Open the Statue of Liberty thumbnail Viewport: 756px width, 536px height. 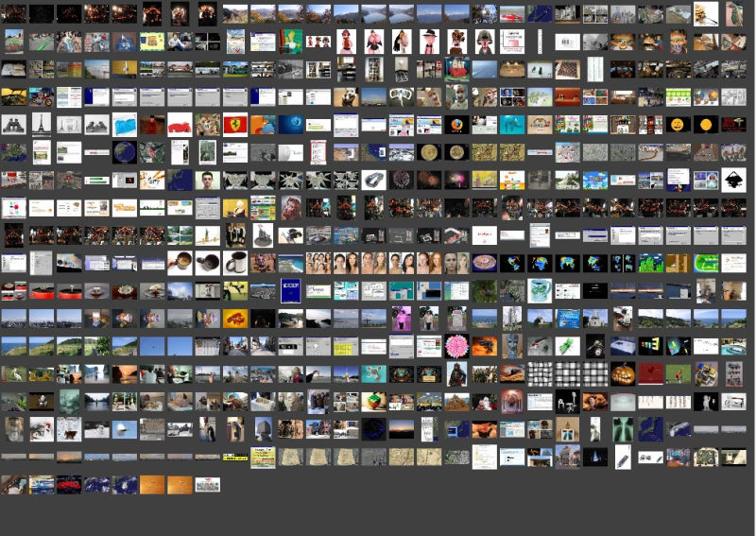click(208, 235)
